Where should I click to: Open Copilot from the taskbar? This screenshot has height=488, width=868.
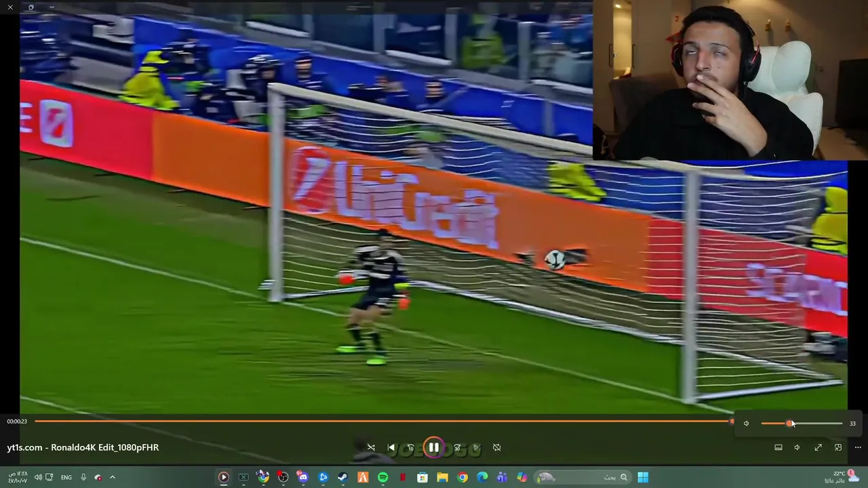pyautogui.click(x=521, y=477)
